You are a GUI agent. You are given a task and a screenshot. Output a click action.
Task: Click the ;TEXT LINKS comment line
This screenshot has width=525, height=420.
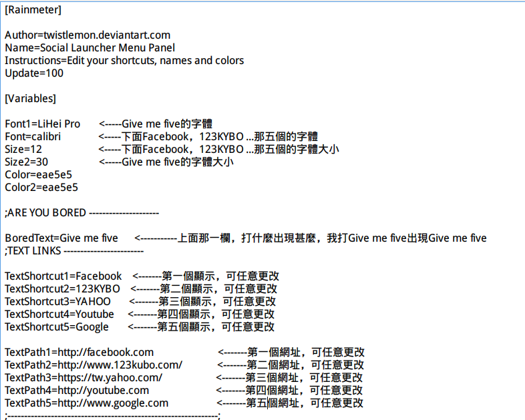[x=74, y=251]
